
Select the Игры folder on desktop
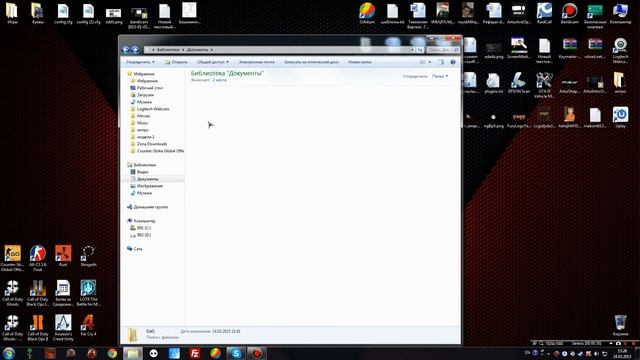click(12, 13)
